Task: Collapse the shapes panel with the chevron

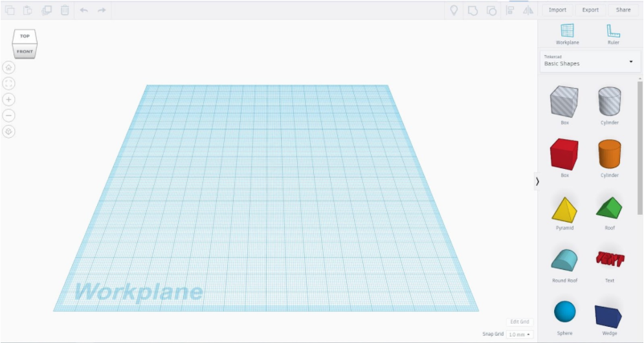Action: click(537, 182)
